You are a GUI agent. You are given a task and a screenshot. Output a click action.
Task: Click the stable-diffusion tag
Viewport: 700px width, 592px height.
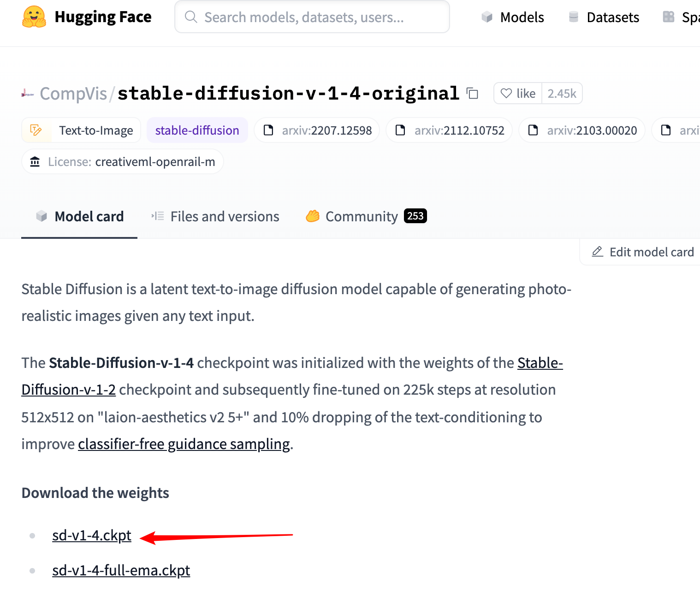[x=197, y=130]
